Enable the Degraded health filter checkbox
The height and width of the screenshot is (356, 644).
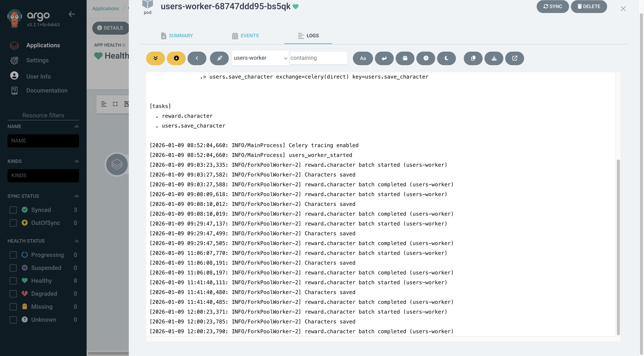pos(13,294)
